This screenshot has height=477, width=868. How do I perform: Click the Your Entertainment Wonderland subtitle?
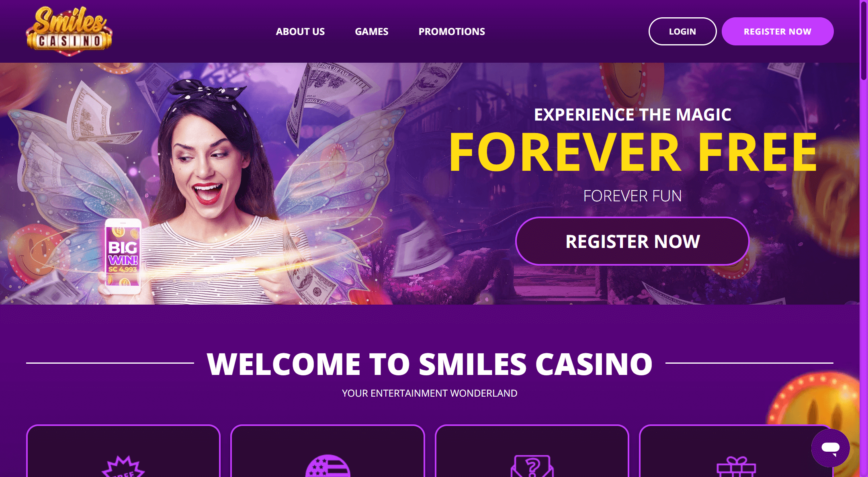tap(430, 393)
